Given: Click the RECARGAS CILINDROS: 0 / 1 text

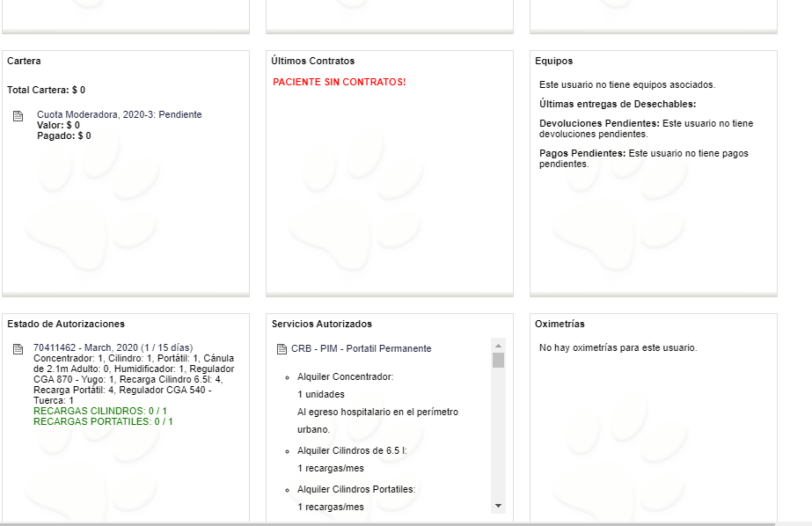Looking at the screenshot, I should tap(100, 411).
